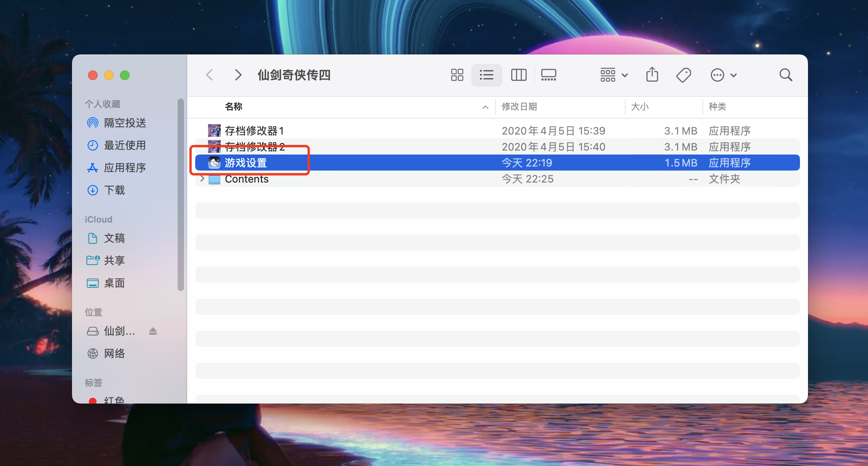Toggle the name sort direction arrow
Image resolution: width=868 pixels, height=466 pixels.
click(485, 107)
